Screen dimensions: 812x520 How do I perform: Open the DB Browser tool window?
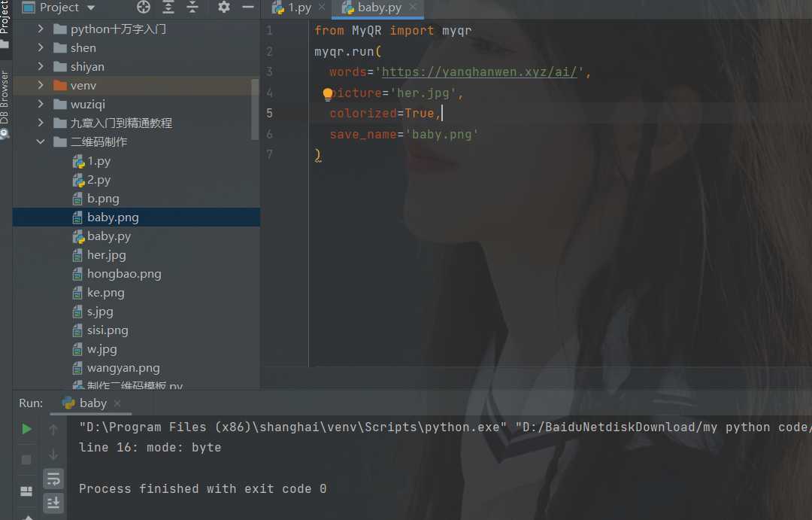pos(5,104)
